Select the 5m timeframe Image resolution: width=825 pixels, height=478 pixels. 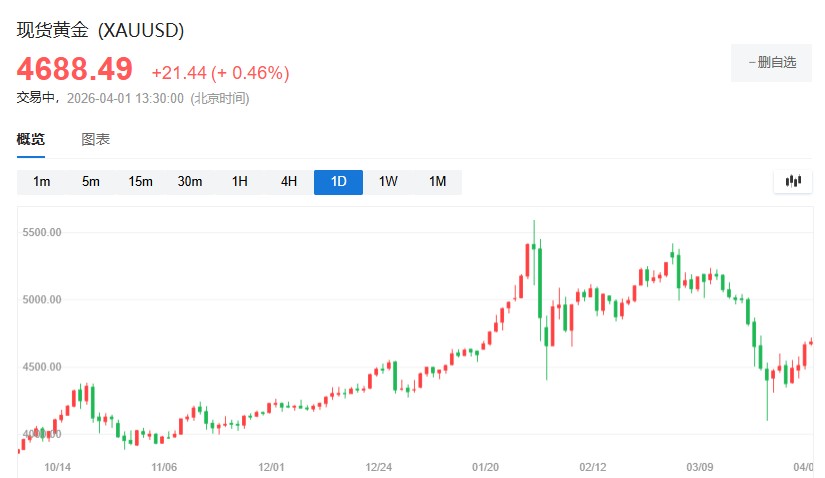91,181
